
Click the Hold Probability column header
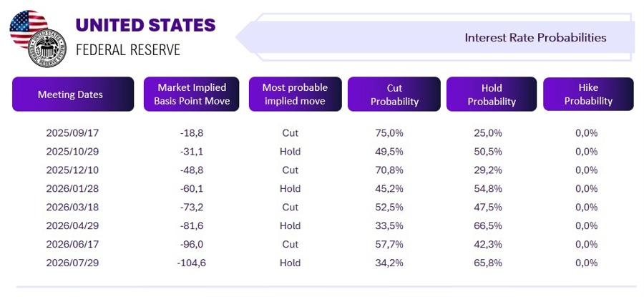pos(492,94)
